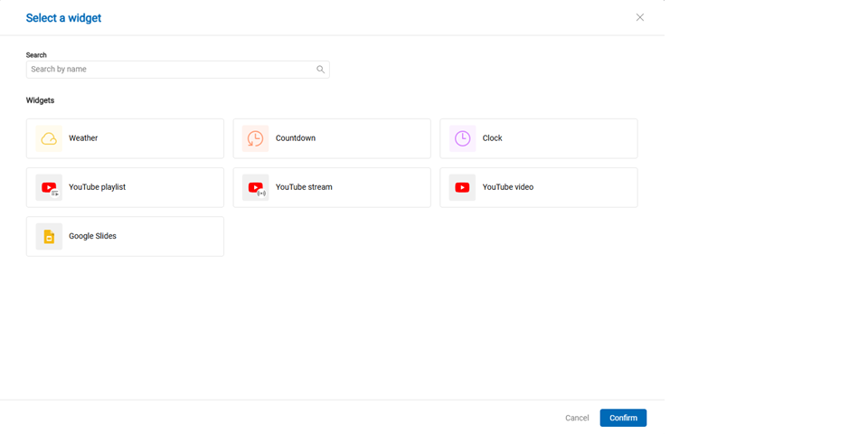
Task: Click the yellow Google Slides icon
Action: [49, 236]
